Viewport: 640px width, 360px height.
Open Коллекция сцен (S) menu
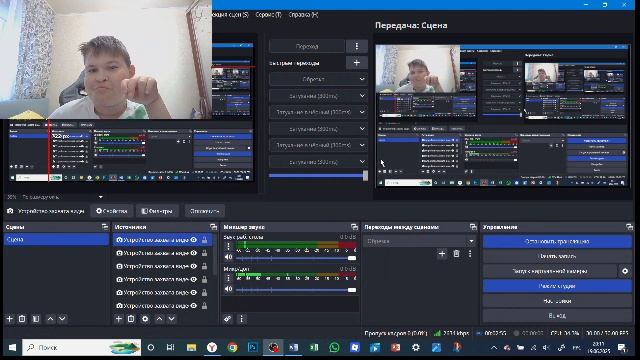point(230,15)
